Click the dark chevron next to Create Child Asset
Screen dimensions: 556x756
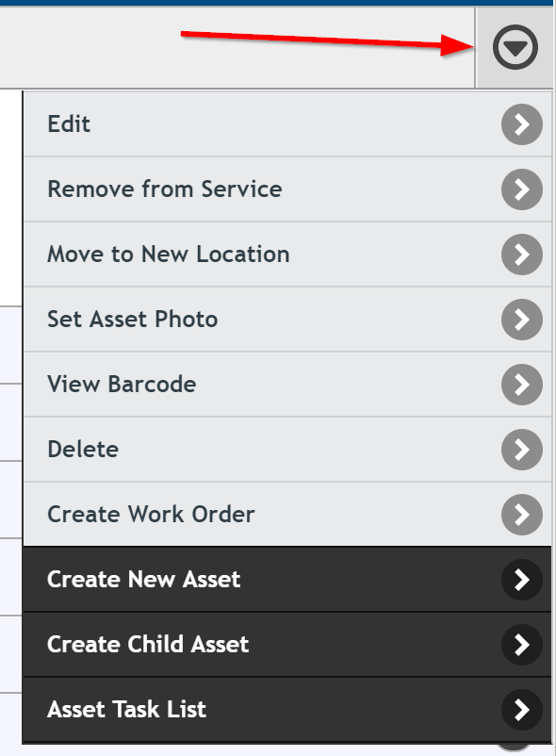522,645
